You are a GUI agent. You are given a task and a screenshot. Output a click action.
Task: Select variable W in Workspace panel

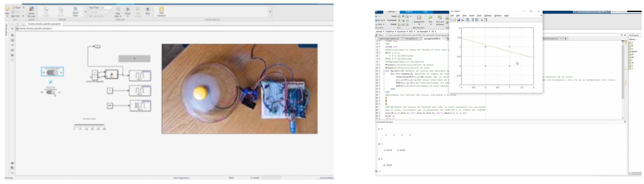(631, 63)
